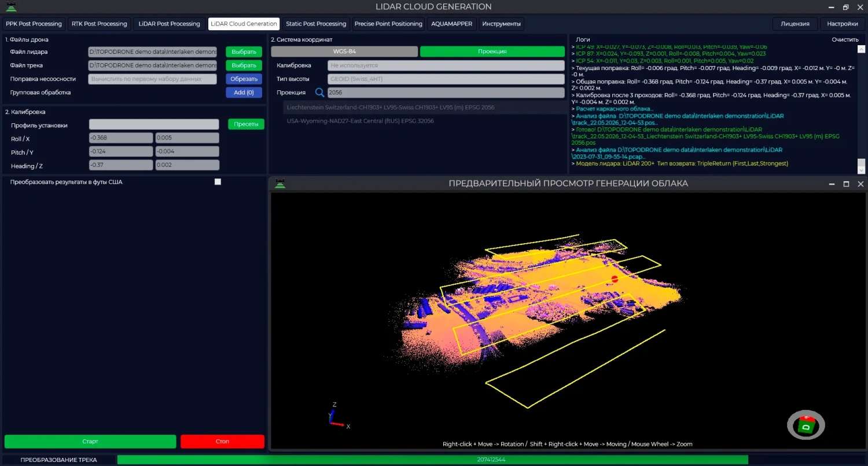
Task: Select Проекция coordinate system mode
Action: click(x=492, y=52)
